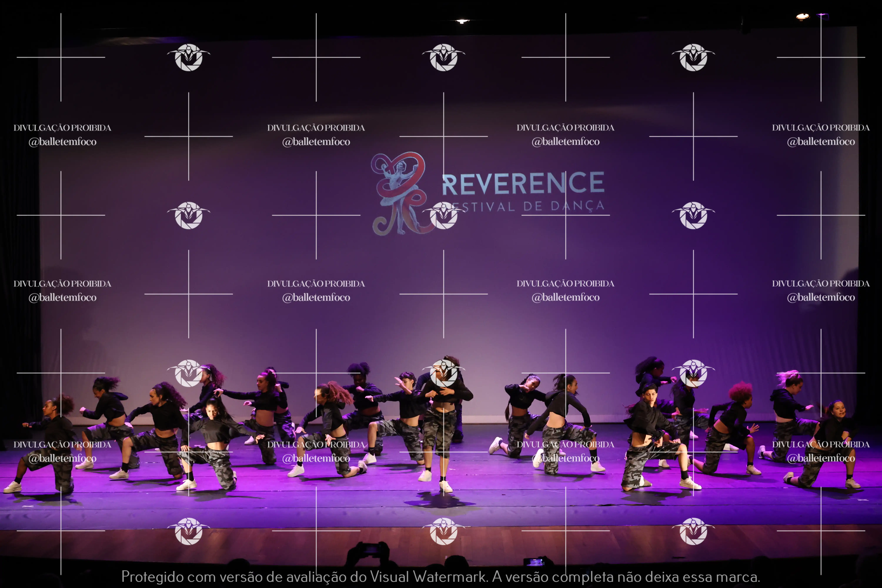882x588 pixels.
Task: Click the top-right shutter watermark icon
Action: click(693, 57)
